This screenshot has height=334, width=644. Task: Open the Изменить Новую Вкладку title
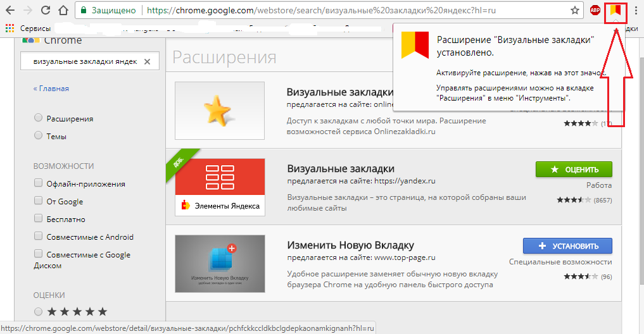350,245
